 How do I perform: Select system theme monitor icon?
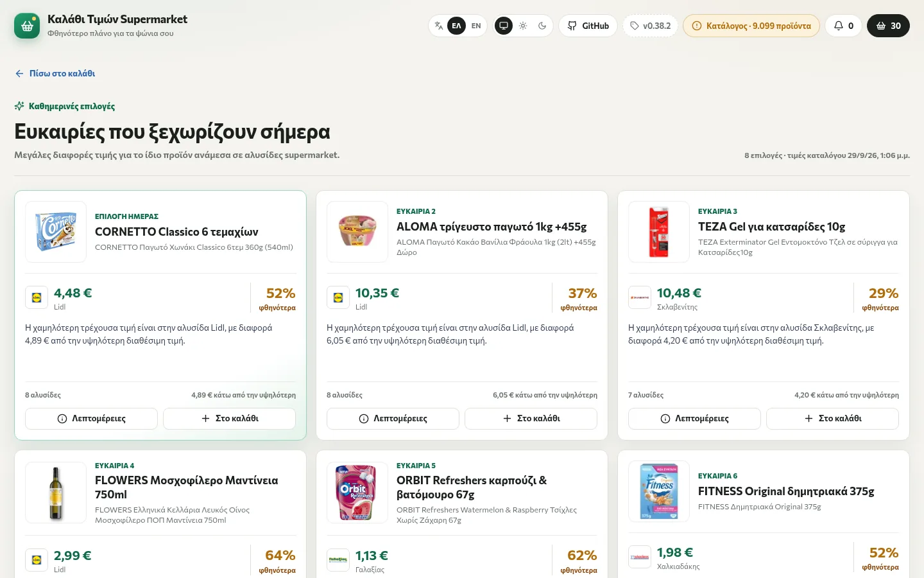504,26
